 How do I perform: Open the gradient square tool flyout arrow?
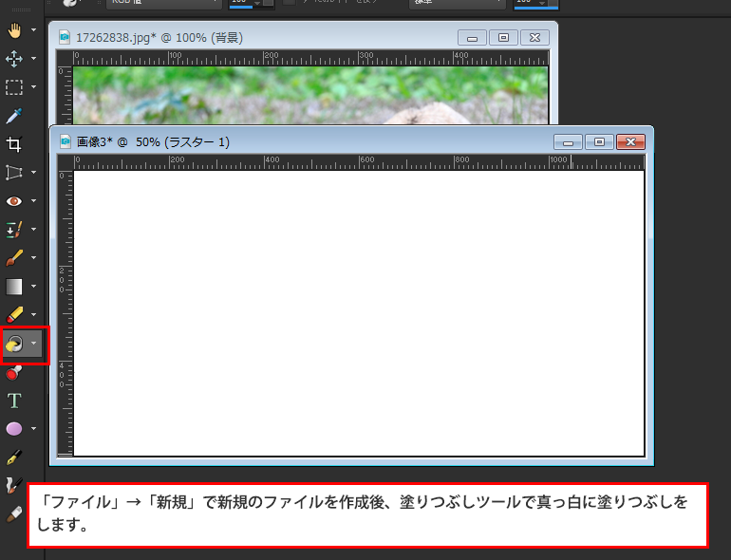(33, 287)
